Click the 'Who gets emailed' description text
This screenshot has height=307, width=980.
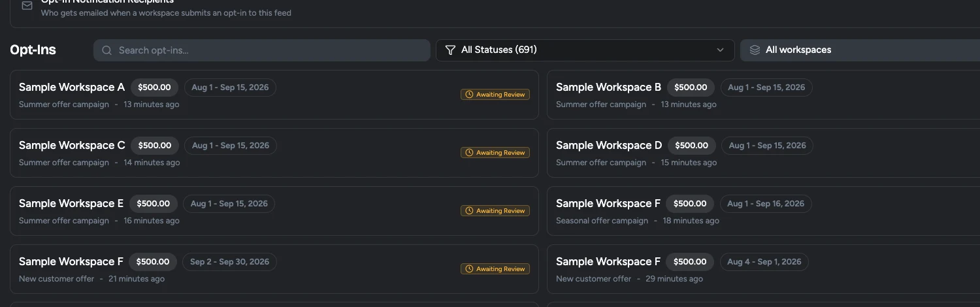(166, 13)
